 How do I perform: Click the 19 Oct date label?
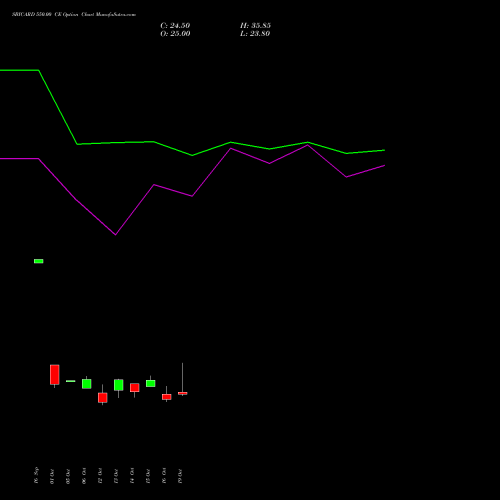(180, 476)
